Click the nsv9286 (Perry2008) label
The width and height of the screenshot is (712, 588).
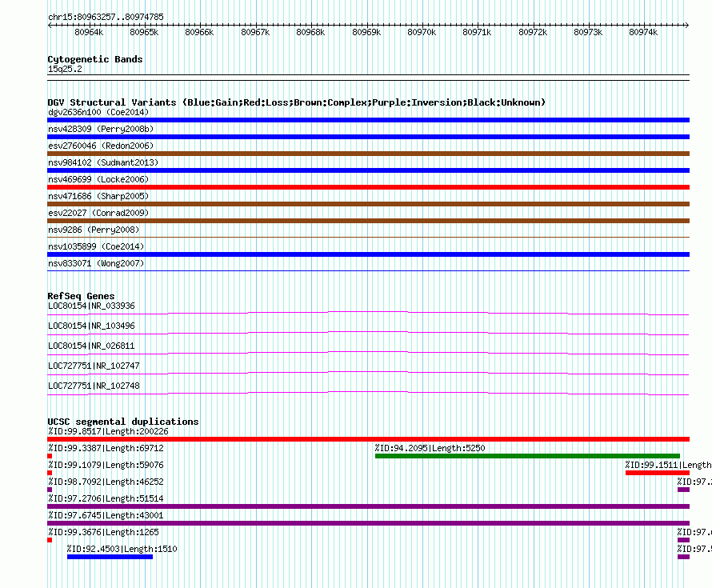tap(94, 230)
